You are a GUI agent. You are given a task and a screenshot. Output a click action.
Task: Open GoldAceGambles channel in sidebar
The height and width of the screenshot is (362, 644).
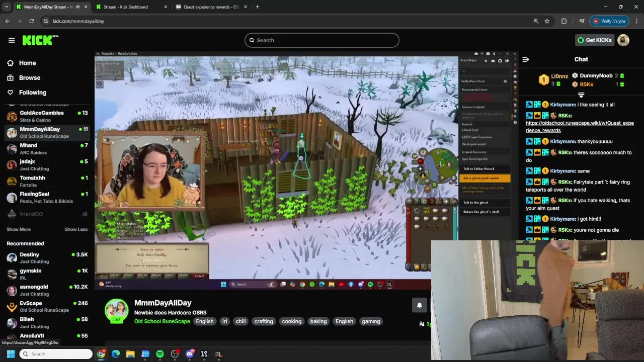(x=47, y=116)
